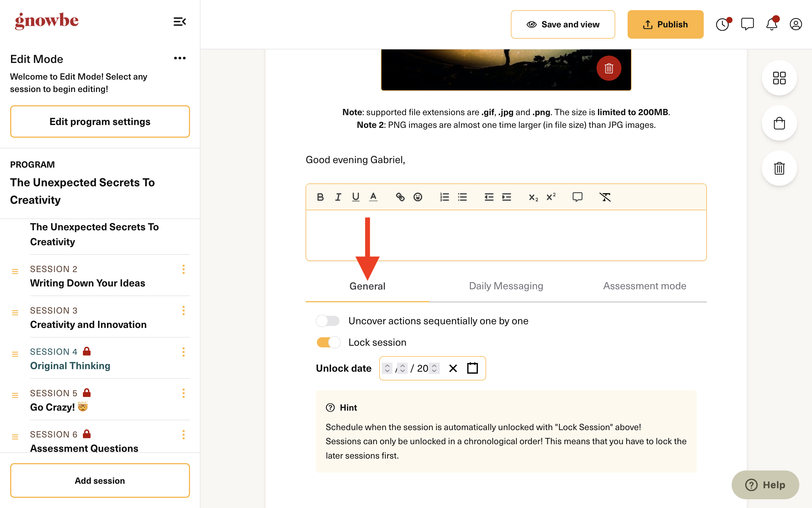Go to gnowbe home via logo

coord(47,21)
